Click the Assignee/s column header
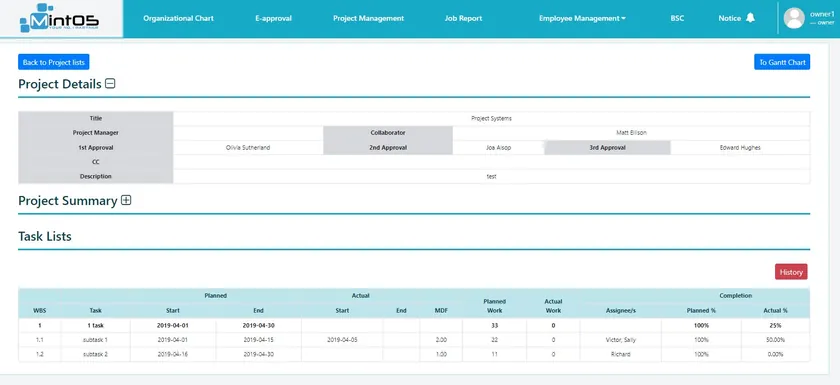Image resolution: width=840 pixels, height=385 pixels. coord(620,310)
